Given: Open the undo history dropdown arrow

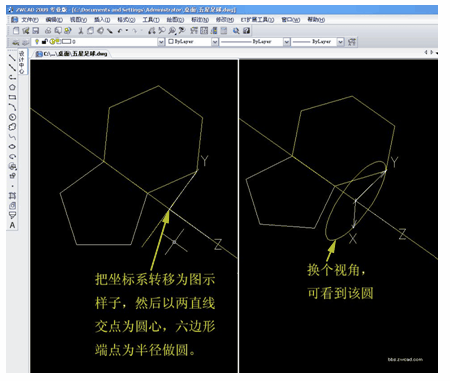Looking at the screenshot, I should (x=127, y=31).
